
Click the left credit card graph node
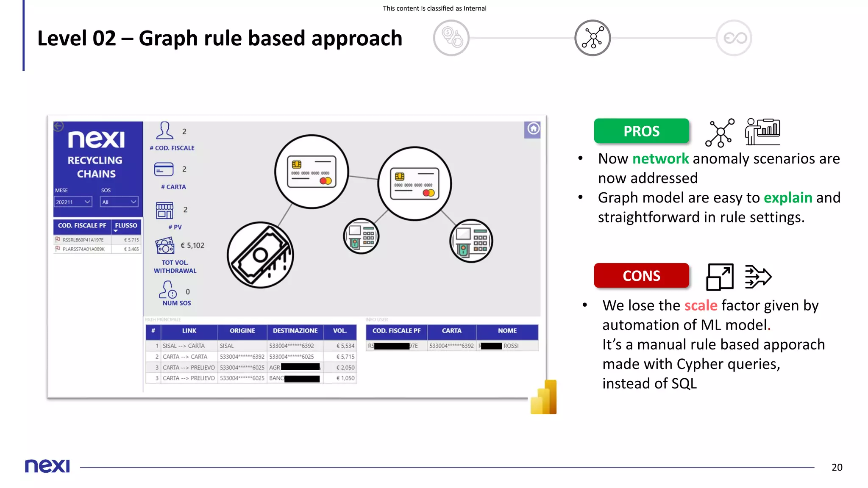point(312,172)
